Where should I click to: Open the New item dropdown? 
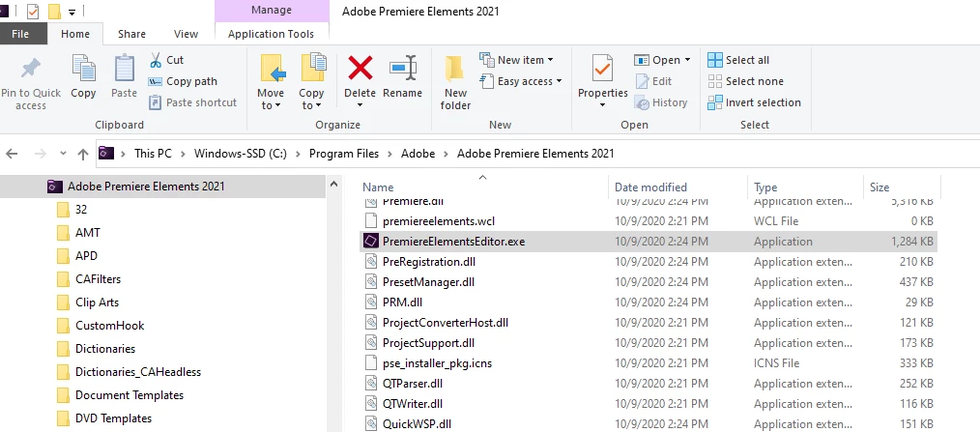click(551, 60)
